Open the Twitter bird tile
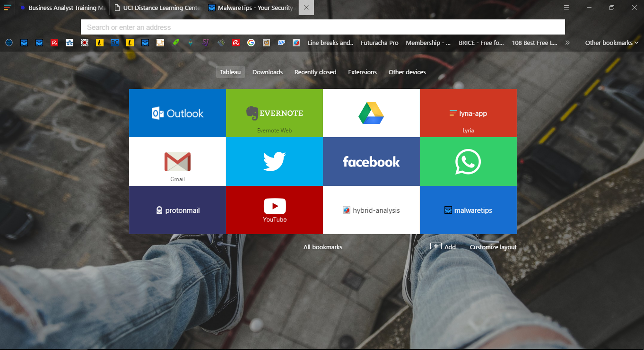Screen dimensions: 644x350 pos(274,161)
